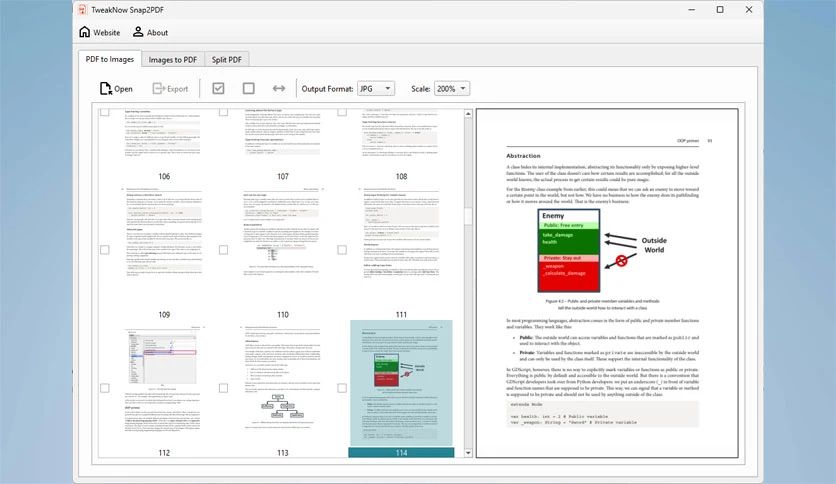Tick the checkbox for page 109
Image resolution: width=836 pixels, height=484 pixels.
[x=104, y=249]
